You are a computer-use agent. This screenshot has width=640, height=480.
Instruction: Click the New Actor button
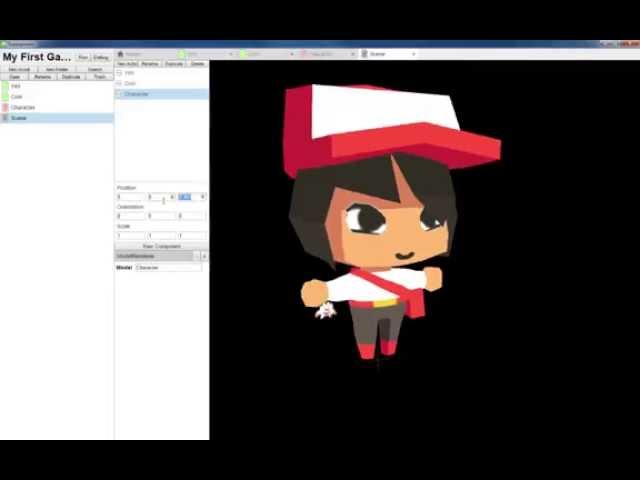127,64
